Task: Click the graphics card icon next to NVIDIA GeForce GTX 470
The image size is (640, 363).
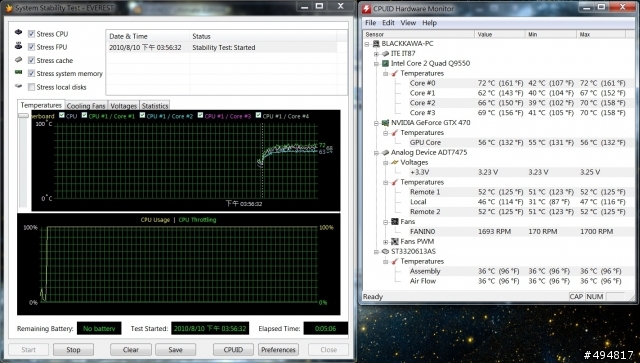Action: click(385, 122)
